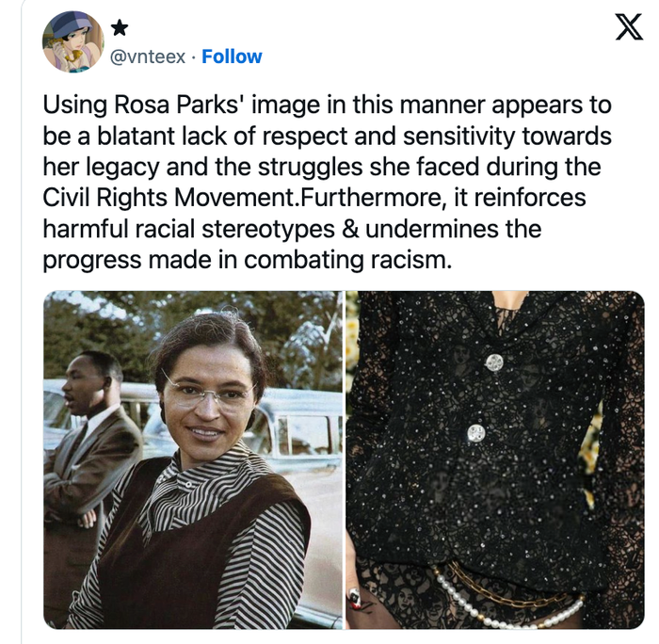659x644 pixels.
Task: Click "Civil Rights" in the tweet text
Action: pos(105,198)
